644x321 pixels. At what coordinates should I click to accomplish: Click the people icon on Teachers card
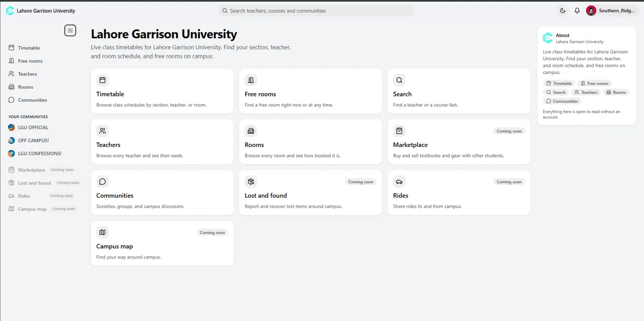pos(103,131)
